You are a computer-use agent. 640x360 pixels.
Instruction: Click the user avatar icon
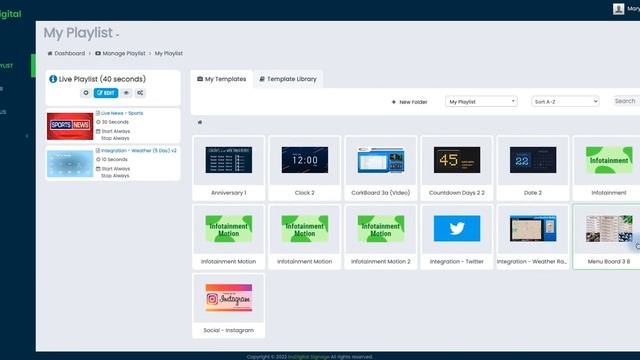(618, 9)
